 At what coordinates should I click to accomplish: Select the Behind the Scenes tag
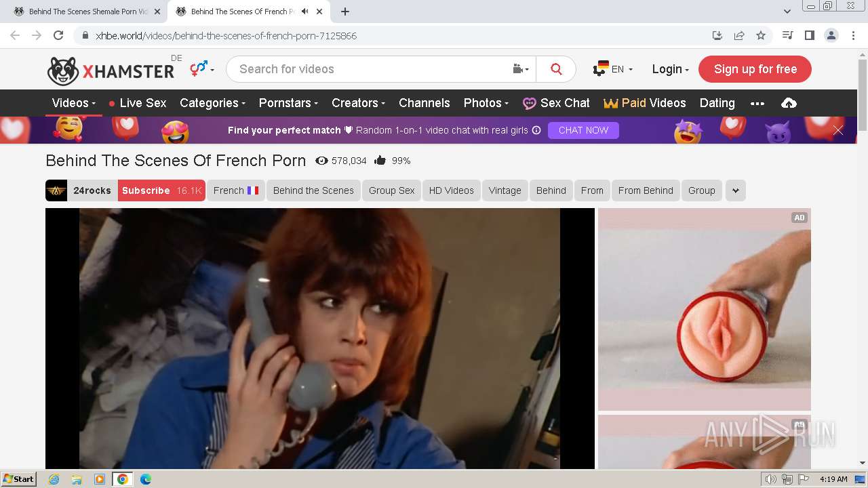coord(313,190)
